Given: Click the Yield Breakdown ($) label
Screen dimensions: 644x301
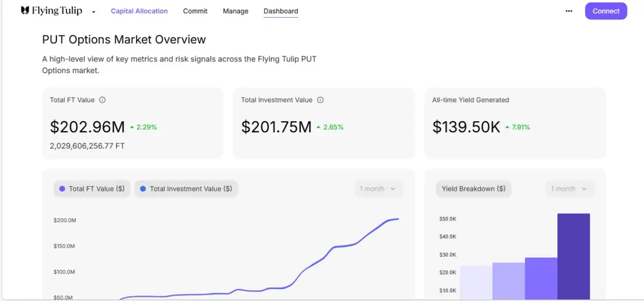Looking at the screenshot, I should [x=473, y=189].
